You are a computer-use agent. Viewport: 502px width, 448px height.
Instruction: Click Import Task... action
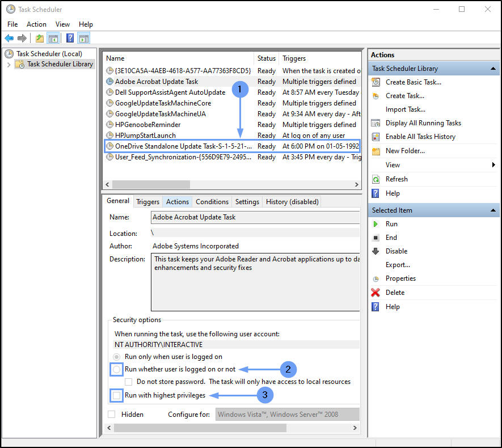pos(406,109)
